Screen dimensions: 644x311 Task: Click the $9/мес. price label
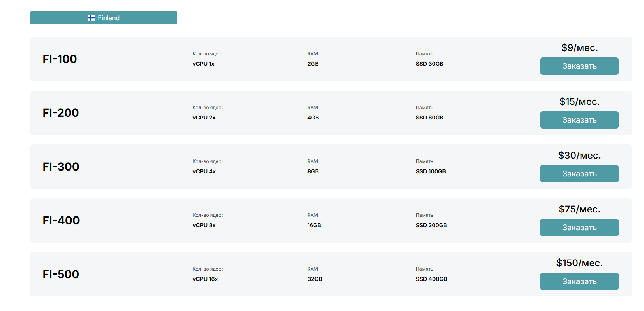(579, 48)
